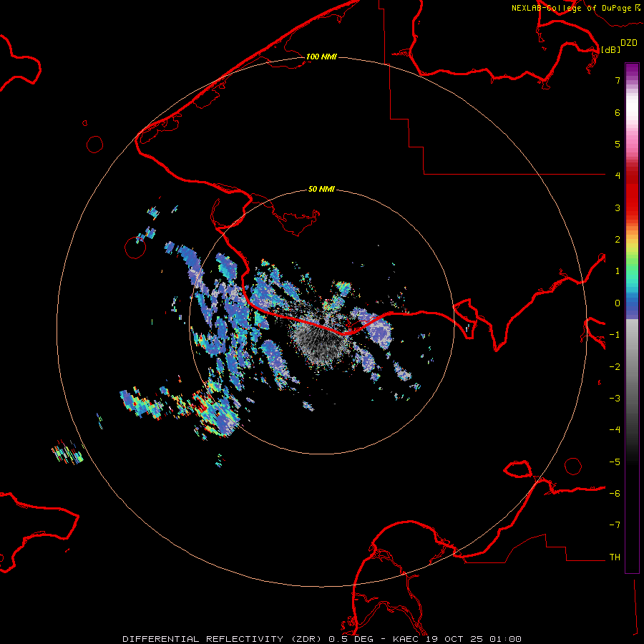Click the 2 value on the color scale
644x644 pixels.
click(x=618, y=240)
